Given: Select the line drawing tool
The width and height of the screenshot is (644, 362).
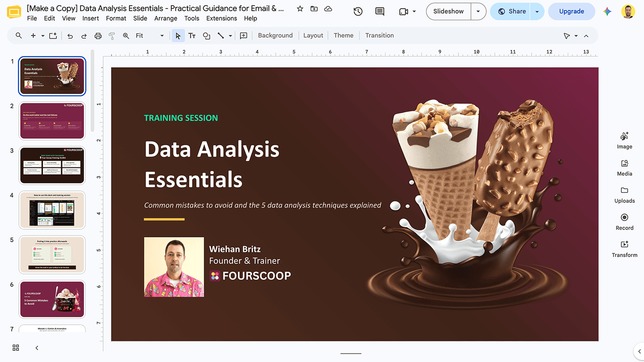Looking at the screenshot, I should [x=220, y=36].
